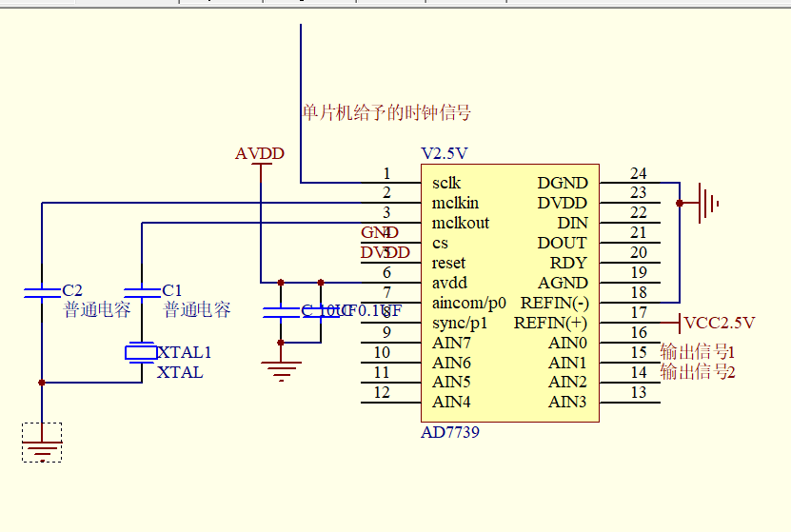791x532 pixels.
Task: Select the 10uF decoupling capacitor symbol
Action: (x=281, y=313)
